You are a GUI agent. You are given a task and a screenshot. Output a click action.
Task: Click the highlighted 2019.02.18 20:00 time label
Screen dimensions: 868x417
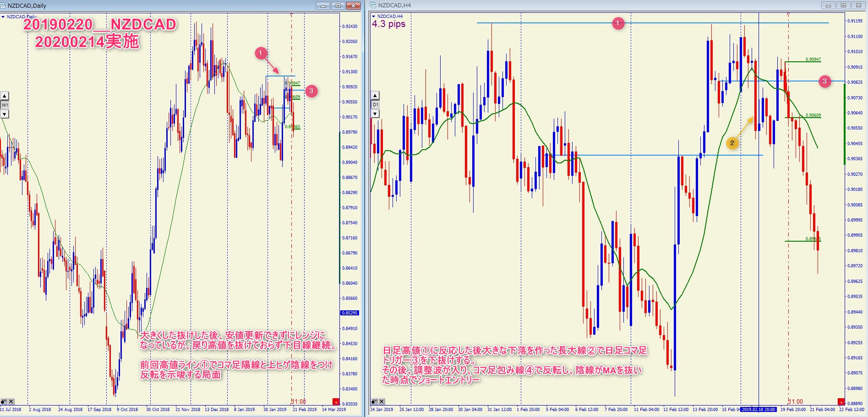pos(759,410)
